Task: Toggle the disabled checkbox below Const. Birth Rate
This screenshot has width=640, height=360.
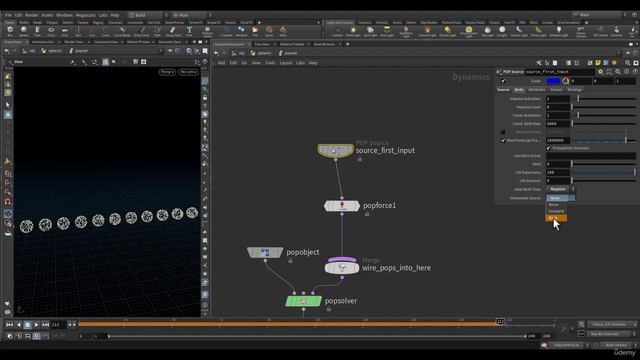Action: pos(503,132)
